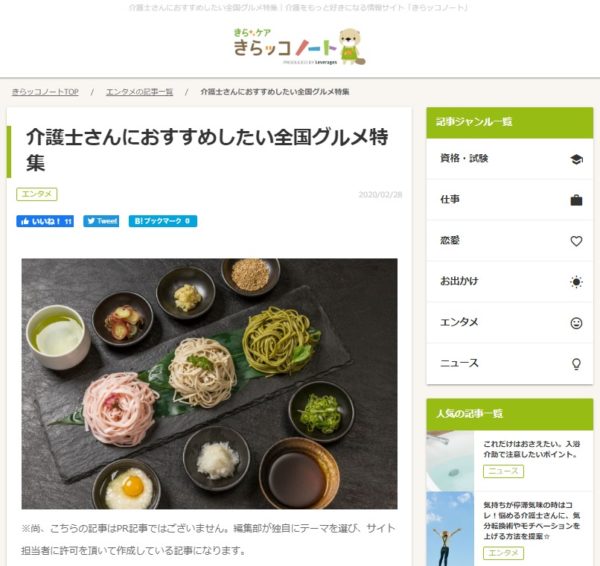Open the popular article about 入浴介助 points

[x=532, y=449]
